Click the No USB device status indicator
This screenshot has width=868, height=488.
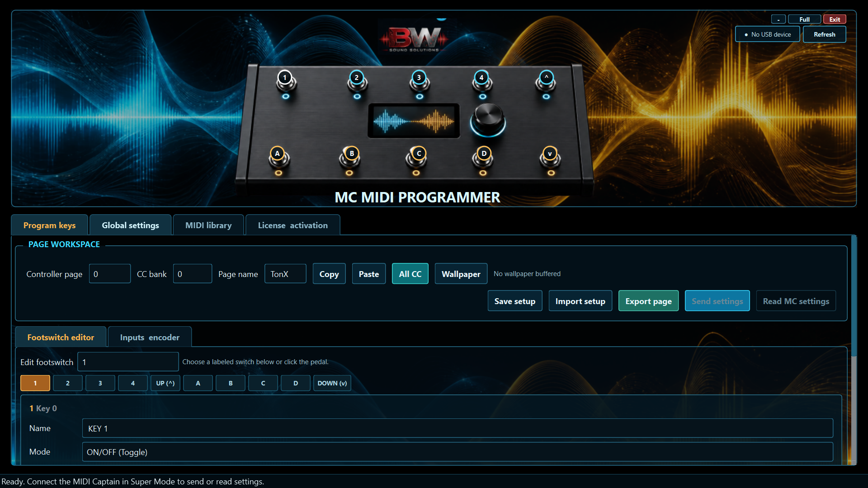click(768, 34)
